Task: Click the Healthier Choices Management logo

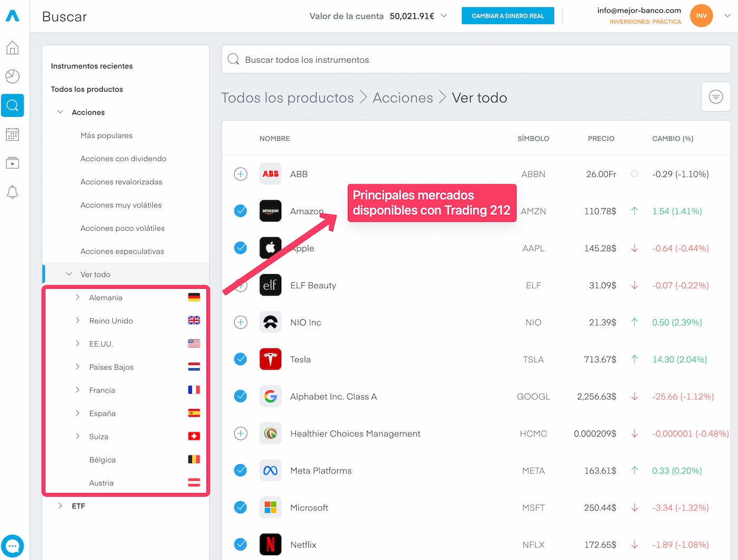Action: [270, 434]
